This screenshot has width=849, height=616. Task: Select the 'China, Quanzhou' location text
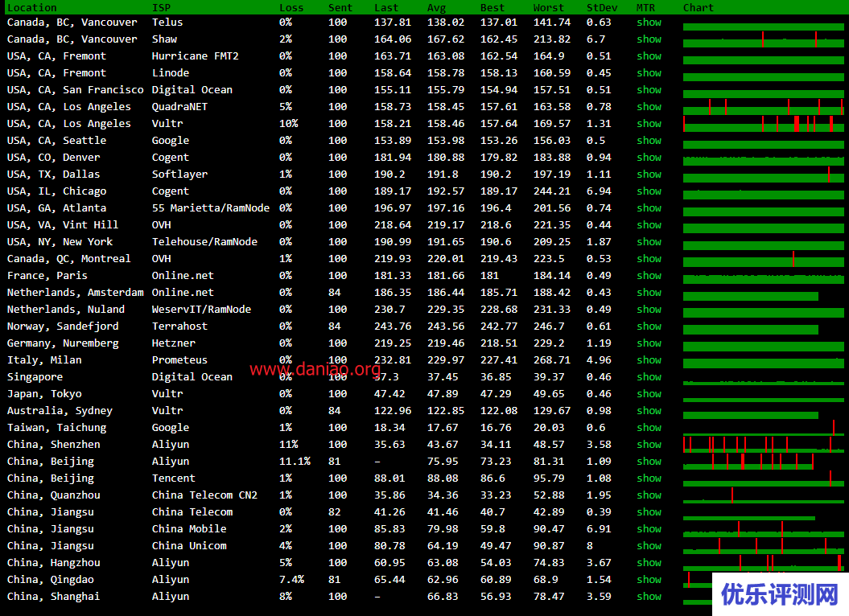[x=54, y=495]
